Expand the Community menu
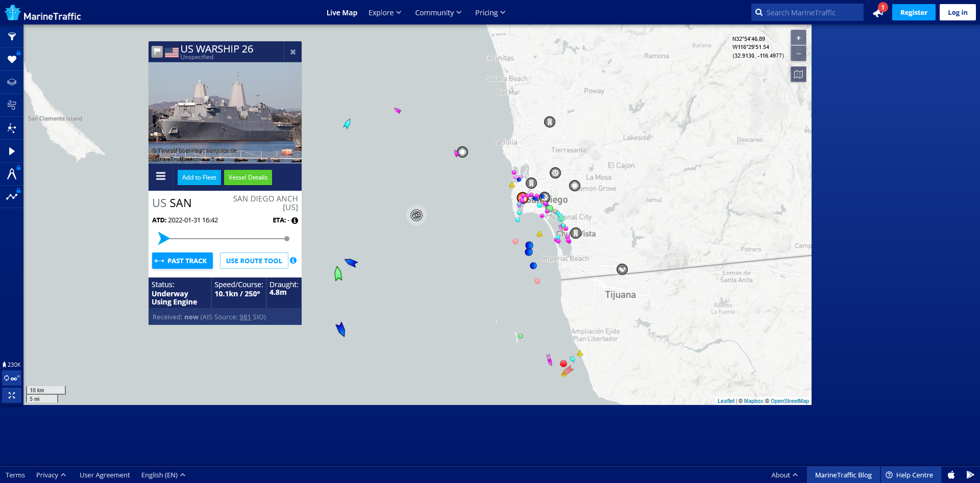The image size is (980, 483). click(438, 13)
